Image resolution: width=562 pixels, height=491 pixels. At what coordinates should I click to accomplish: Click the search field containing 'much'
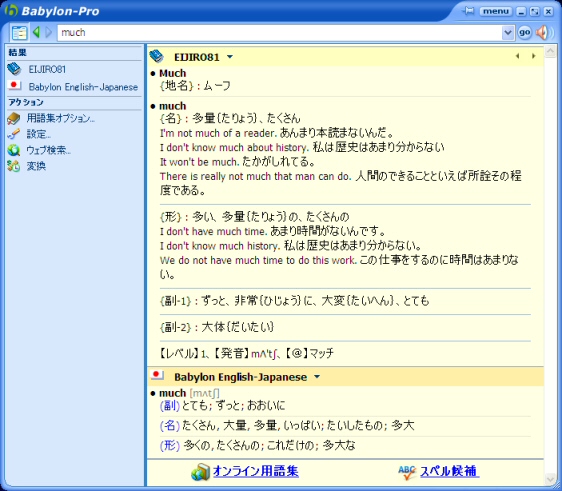(x=280, y=33)
